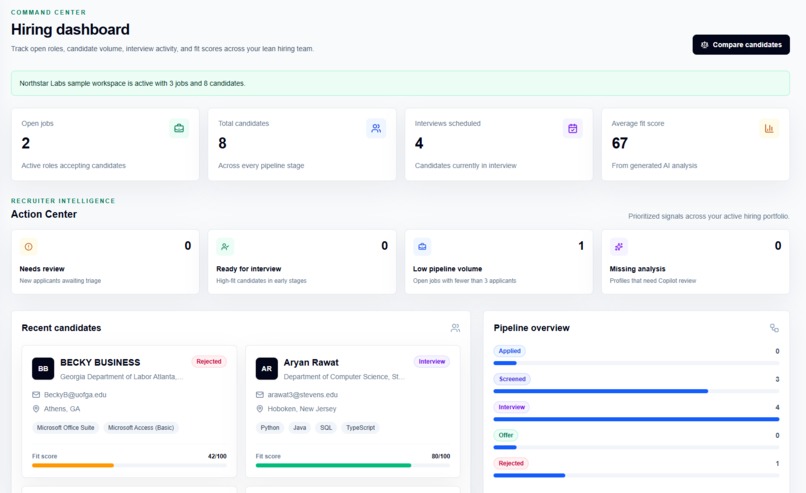Image resolution: width=806 pixels, height=493 pixels.
Task: Click the calendar icon on Interviews scheduled card
Action: [x=573, y=128]
